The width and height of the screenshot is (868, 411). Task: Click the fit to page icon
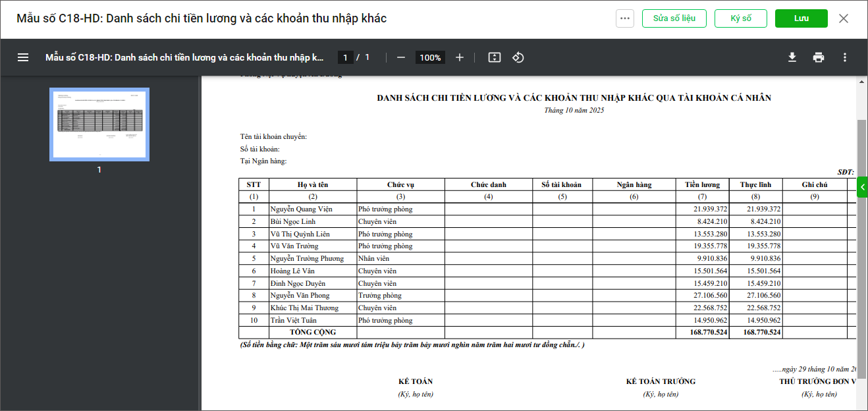495,57
